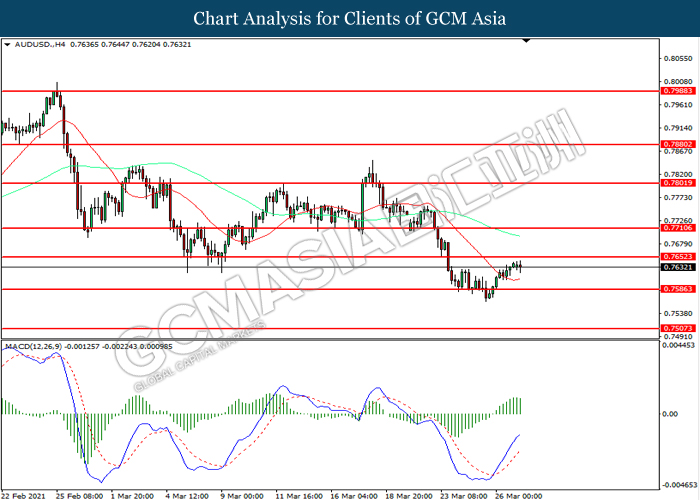Select the 0.77106 price level label
Viewport: 700px width, 500px height.
point(678,228)
